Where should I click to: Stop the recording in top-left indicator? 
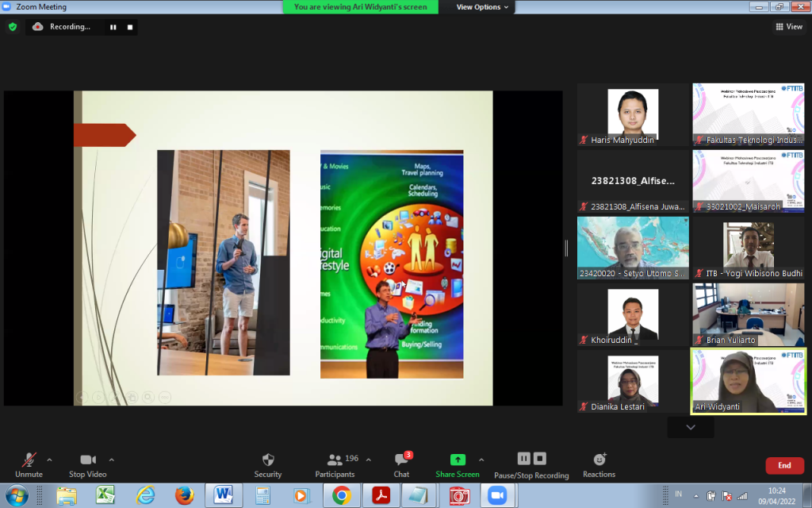pyautogui.click(x=129, y=27)
